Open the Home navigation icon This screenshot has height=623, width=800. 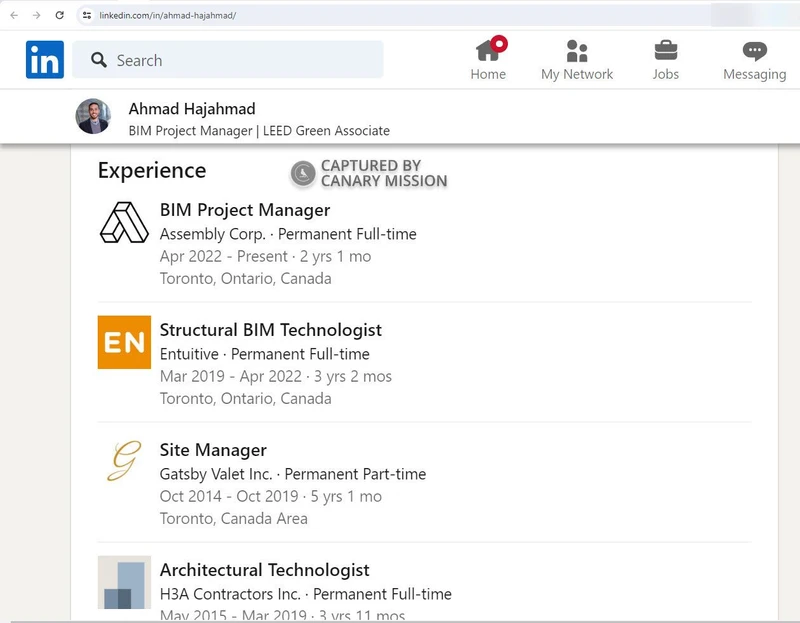[x=488, y=51]
